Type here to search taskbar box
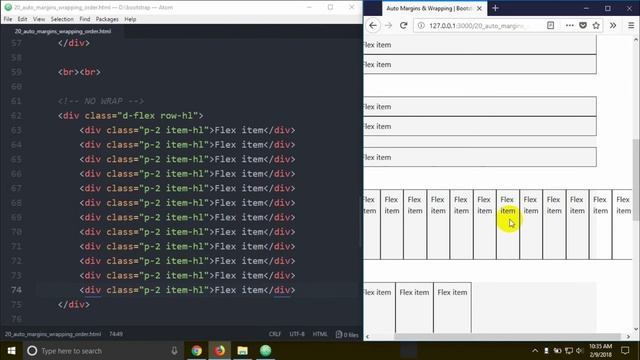 point(102,351)
